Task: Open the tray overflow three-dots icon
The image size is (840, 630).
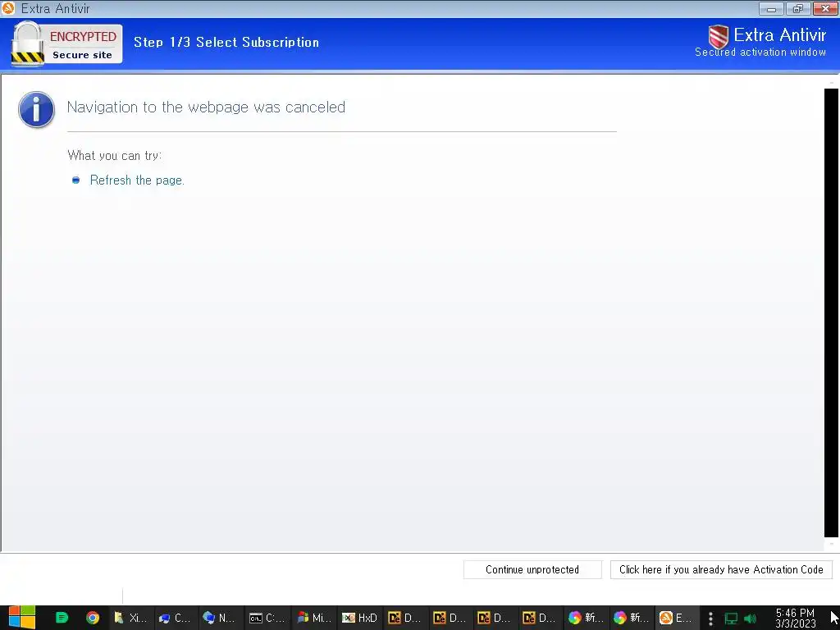Action: coord(710,619)
